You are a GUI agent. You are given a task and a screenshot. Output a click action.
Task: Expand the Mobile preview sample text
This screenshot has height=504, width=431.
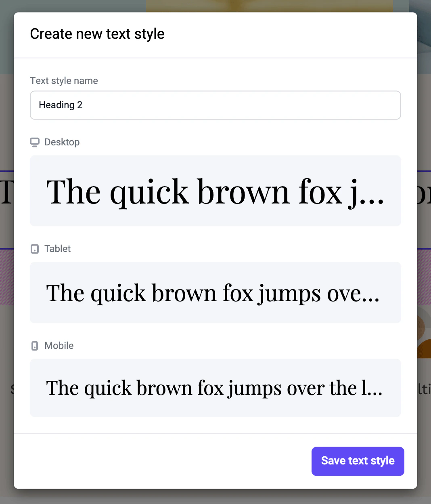pyautogui.click(x=215, y=388)
